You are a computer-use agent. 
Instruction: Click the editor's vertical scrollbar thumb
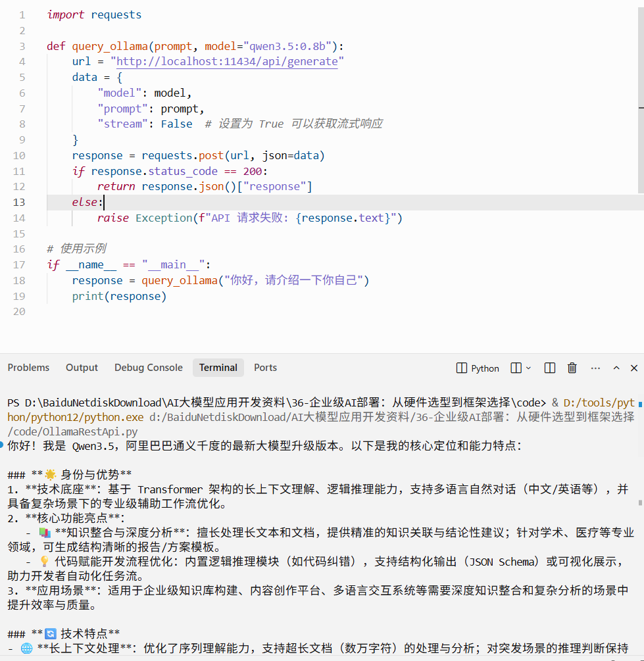pyautogui.click(x=641, y=101)
